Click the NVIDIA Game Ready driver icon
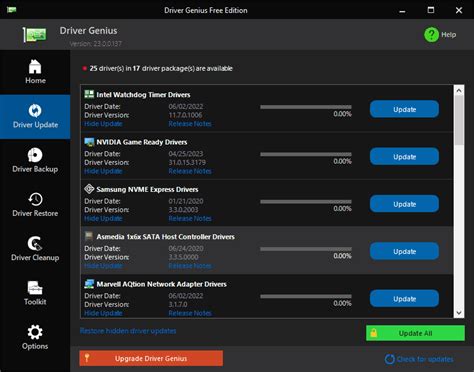Image resolution: width=474 pixels, height=372 pixels. coord(89,142)
